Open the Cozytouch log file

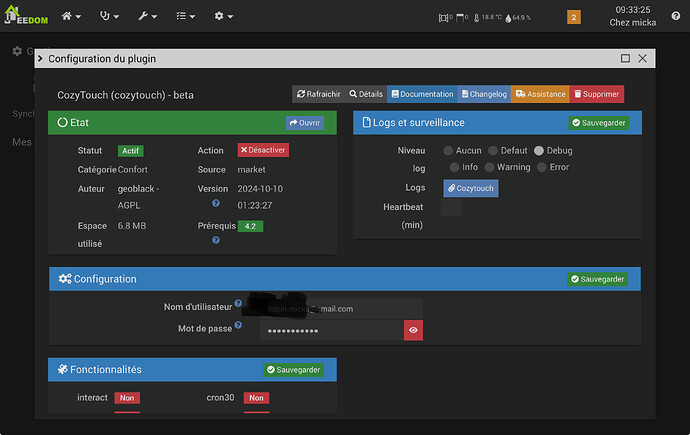point(471,188)
